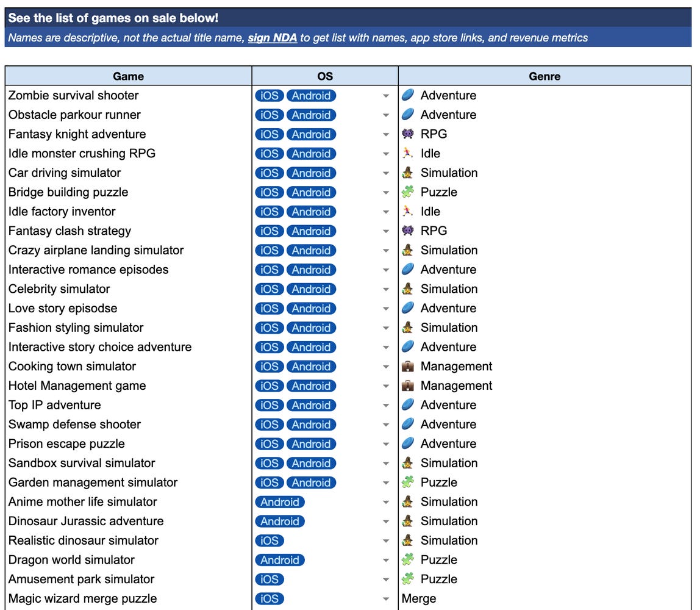
Task: Select cell 'Top IP adventure'
Action: pyautogui.click(x=129, y=405)
